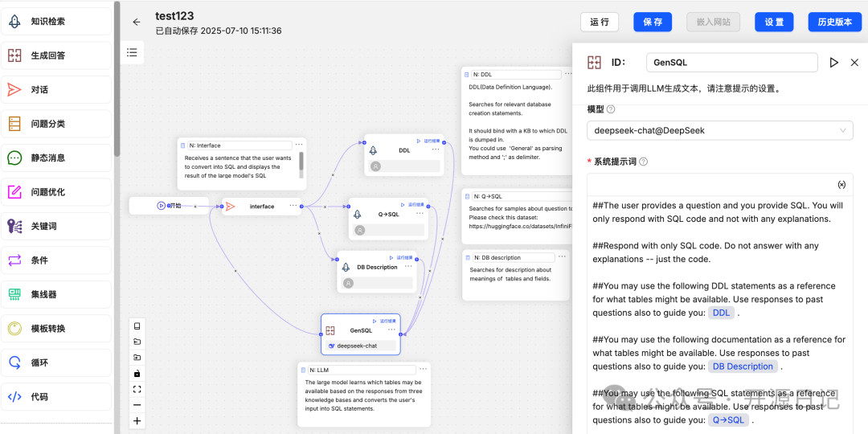Fit the canvas view to screen
This screenshot has height=434, width=868.
tap(137, 389)
